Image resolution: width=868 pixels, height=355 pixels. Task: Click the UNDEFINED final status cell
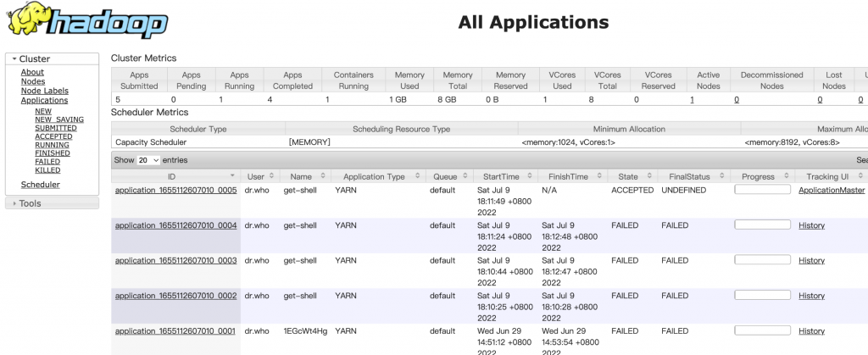tap(684, 191)
